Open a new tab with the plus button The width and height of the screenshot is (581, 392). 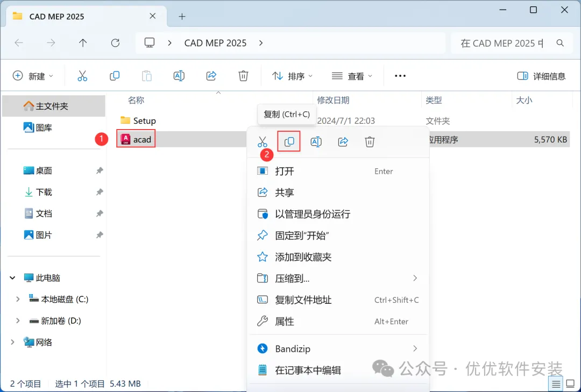tap(182, 16)
